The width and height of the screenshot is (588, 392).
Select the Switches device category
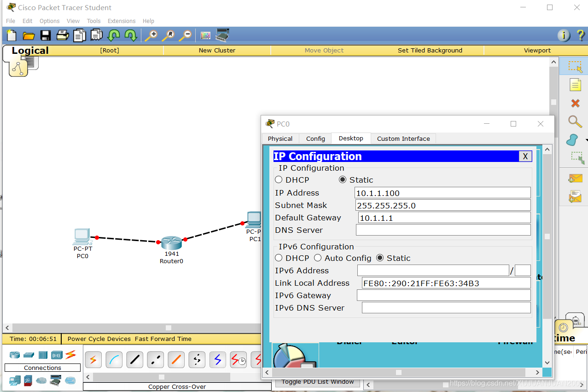coord(29,355)
